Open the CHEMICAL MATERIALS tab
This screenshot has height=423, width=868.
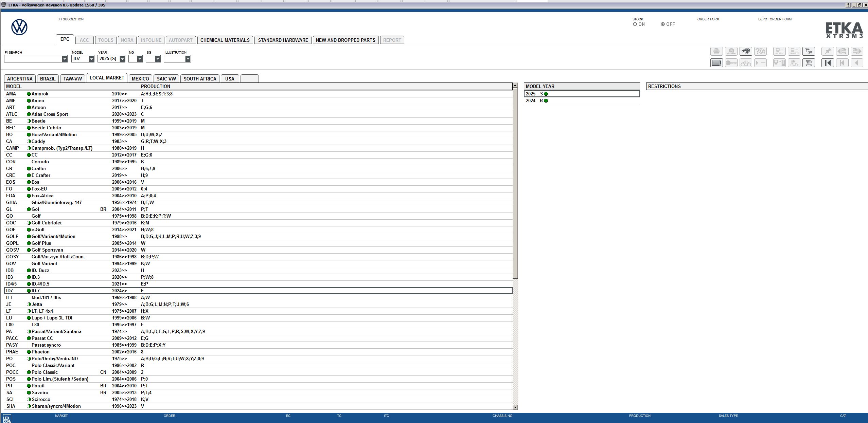(x=225, y=40)
